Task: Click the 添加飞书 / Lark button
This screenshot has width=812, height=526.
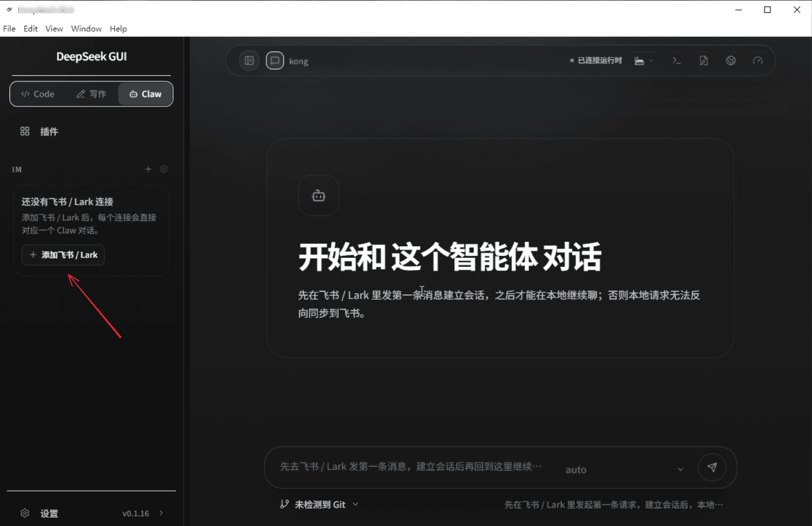Action: pyautogui.click(x=63, y=255)
